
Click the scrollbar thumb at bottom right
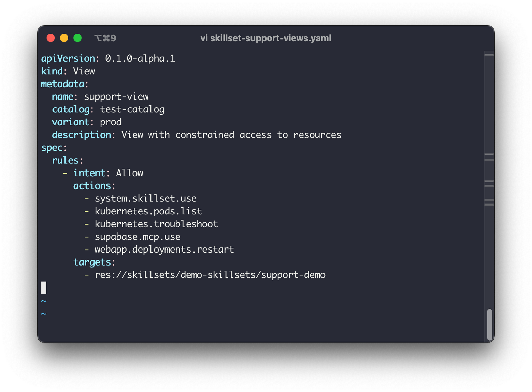pos(489,324)
